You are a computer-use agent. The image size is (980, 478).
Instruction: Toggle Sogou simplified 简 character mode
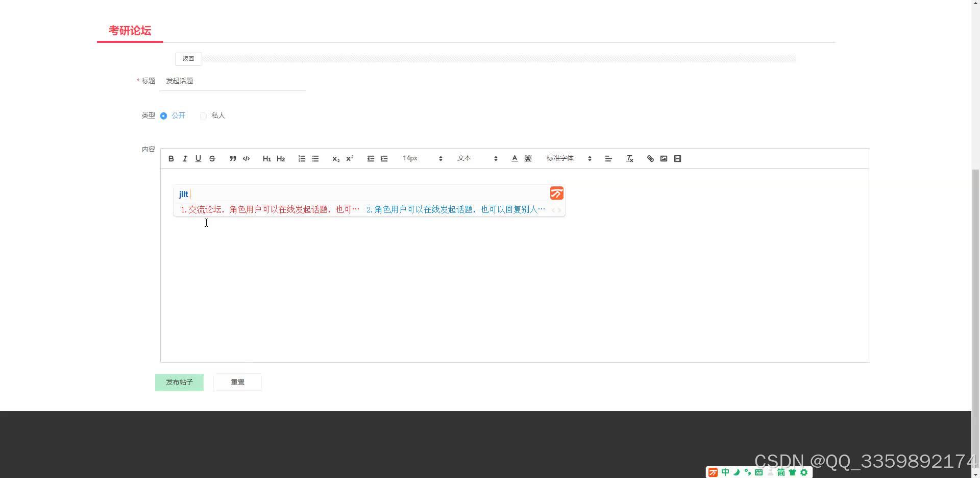coord(781,472)
